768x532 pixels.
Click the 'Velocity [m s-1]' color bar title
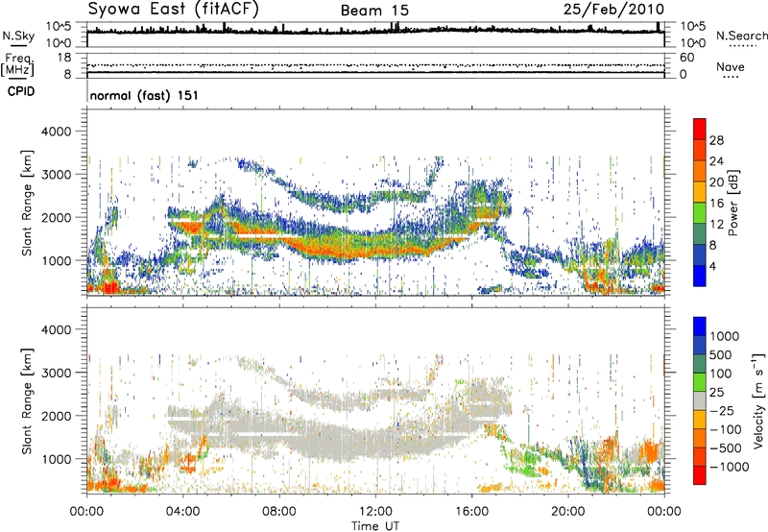[758, 400]
